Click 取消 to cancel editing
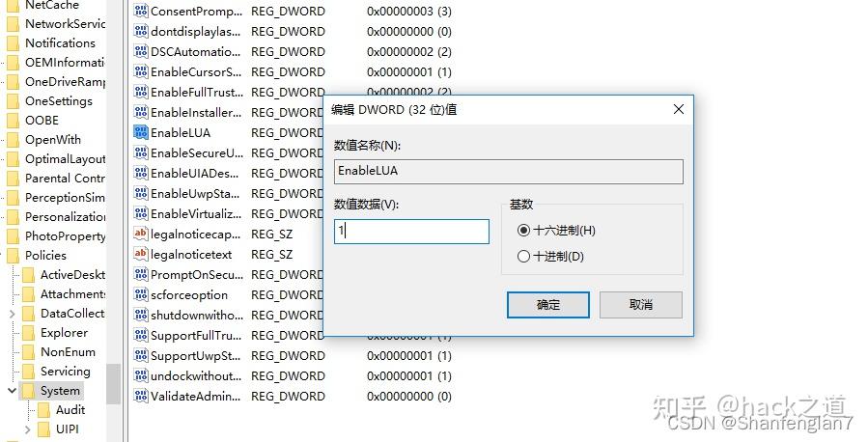 640,305
